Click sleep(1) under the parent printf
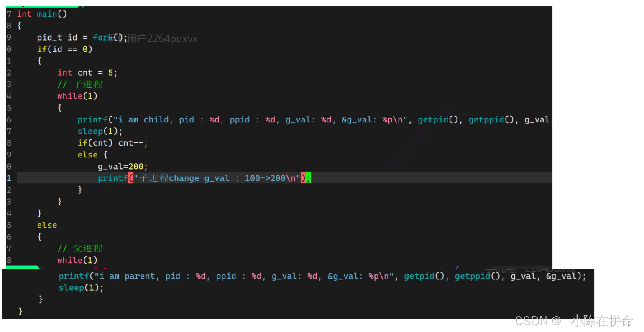The width and height of the screenshot is (644, 332). pos(81,288)
